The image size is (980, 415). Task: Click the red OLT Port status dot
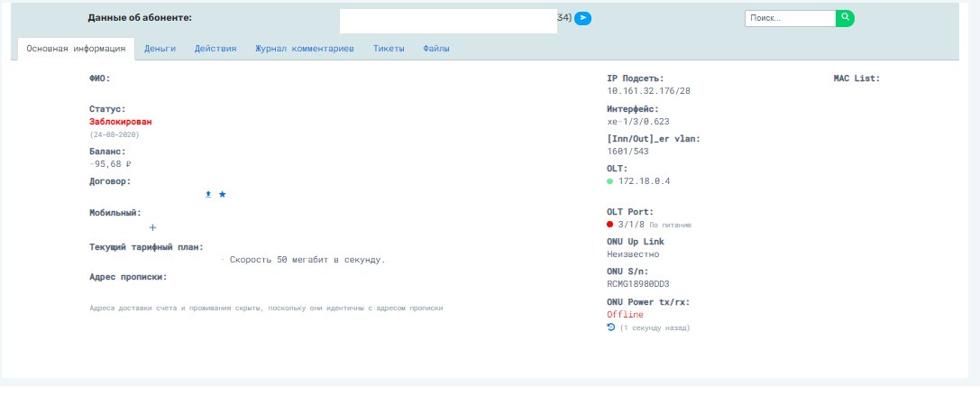pos(610,225)
